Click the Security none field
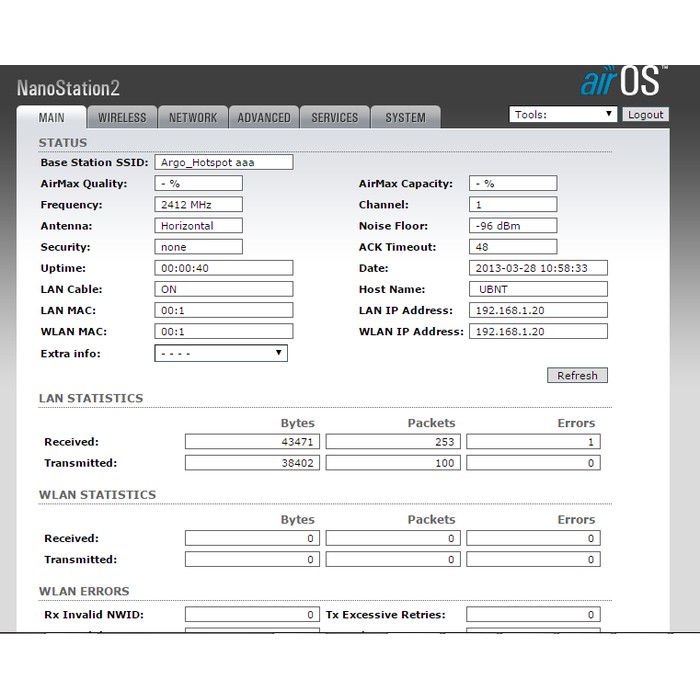The width and height of the screenshot is (700, 700). (199, 247)
